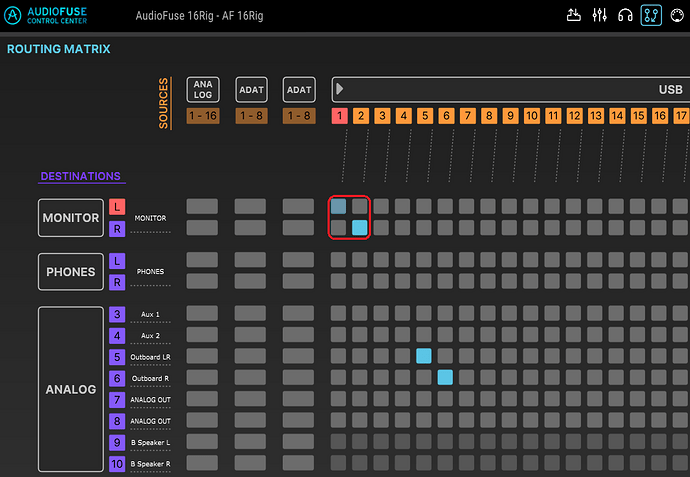Toggle USB 6 to Outboard R routing
Image resolution: width=690 pixels, height=477 pixels.
click(x=445, y=377)
